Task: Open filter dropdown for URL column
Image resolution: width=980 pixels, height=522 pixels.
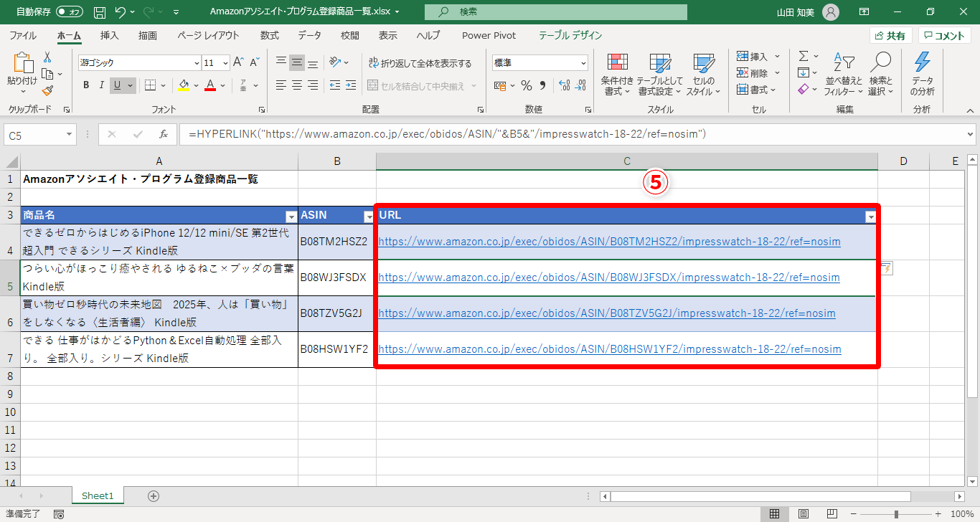Action: click(x=871, y=217)
